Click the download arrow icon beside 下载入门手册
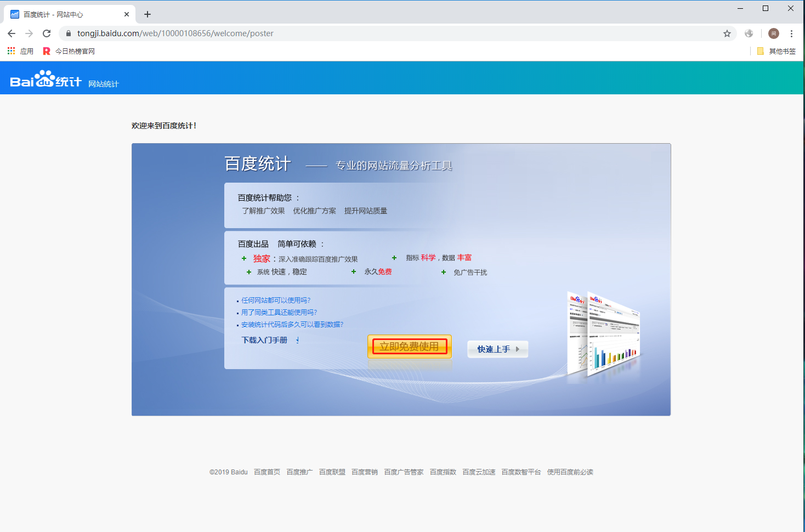This screenshot has height=532, width=805. coord(297,340)
